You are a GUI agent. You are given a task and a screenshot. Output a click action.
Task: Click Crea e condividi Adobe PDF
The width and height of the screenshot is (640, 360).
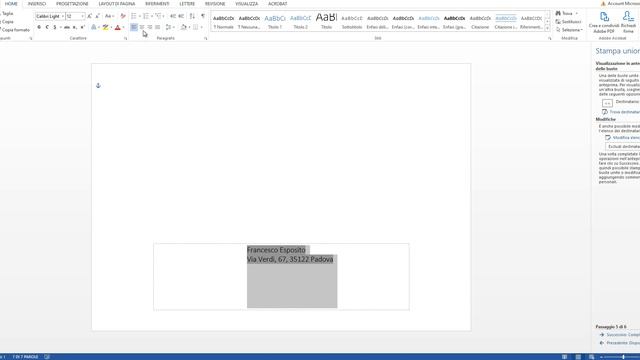pyautogui.click(x=604, y=22)
